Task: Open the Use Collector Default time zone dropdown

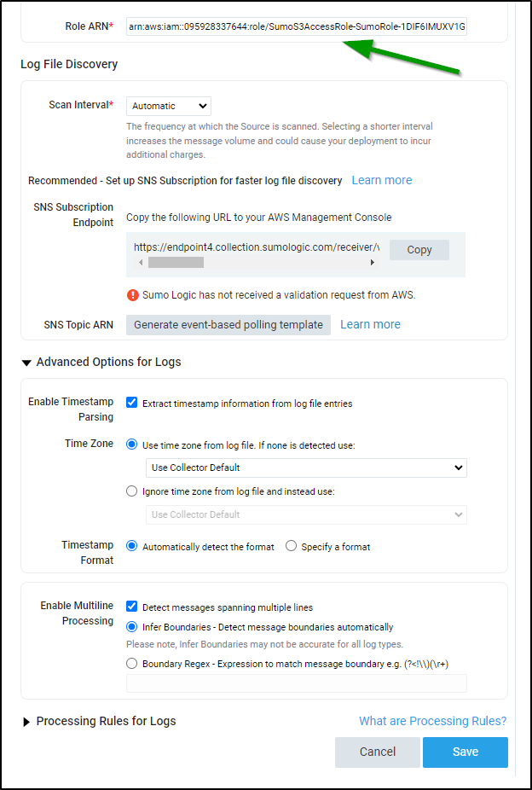Action: click(x=306, y=468)
